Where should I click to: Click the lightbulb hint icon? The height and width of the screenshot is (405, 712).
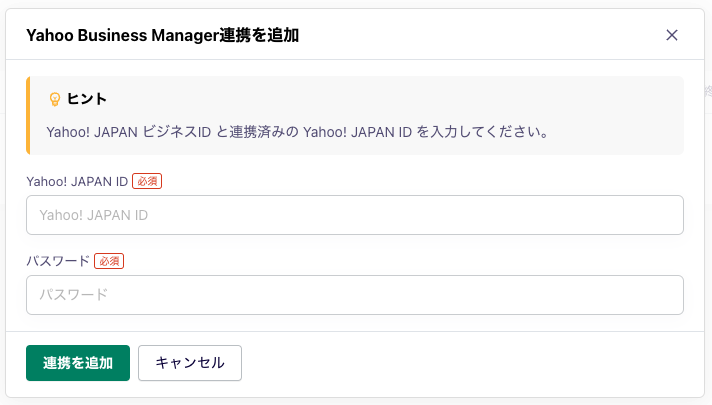point(55,100)
